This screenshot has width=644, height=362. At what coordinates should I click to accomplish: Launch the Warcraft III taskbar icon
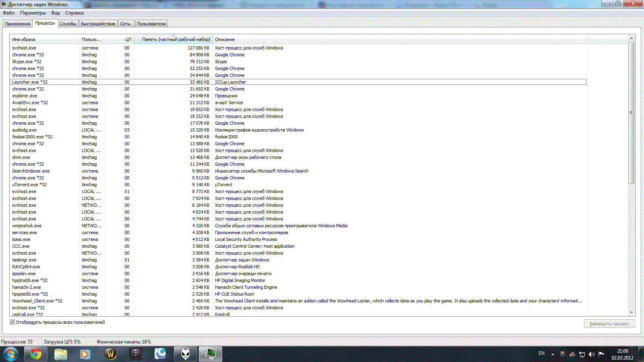point(136,354)
